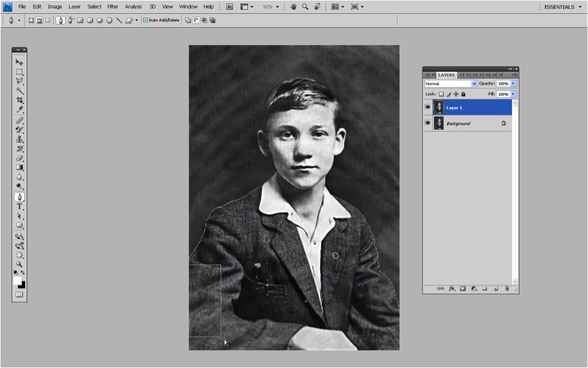This screenshot has width=588, height=368.
Task: Click the layer style fx icon
Action: click(451, 289)
